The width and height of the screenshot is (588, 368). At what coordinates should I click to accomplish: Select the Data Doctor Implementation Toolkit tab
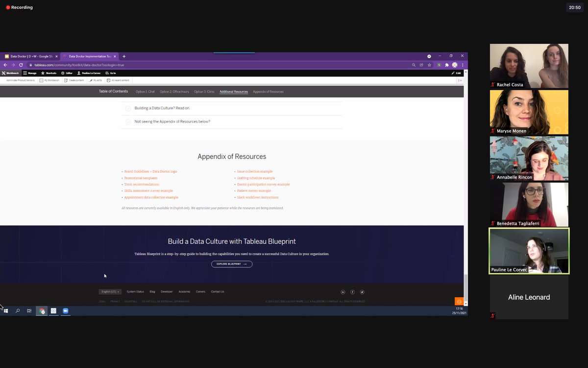[x=89, y=56]
